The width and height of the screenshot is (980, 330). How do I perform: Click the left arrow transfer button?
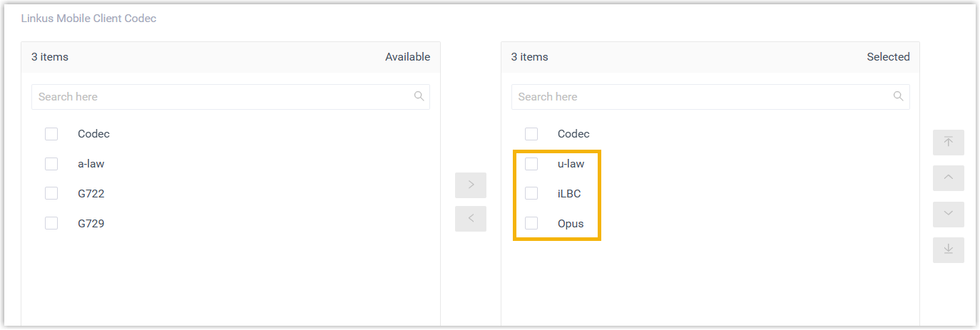pos(471,219)
